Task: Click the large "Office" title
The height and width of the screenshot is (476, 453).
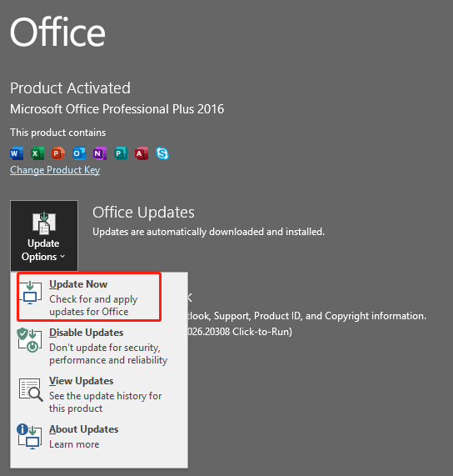Action: click(57, 32)
